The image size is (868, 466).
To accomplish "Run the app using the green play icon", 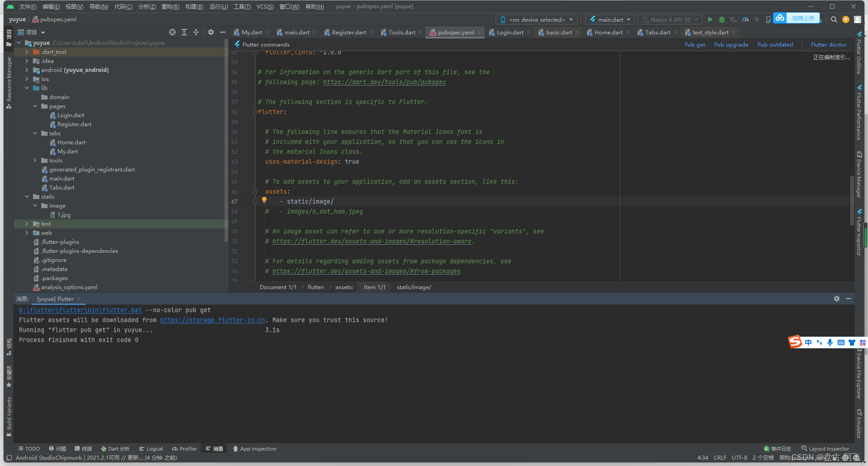I will [710, 19].
